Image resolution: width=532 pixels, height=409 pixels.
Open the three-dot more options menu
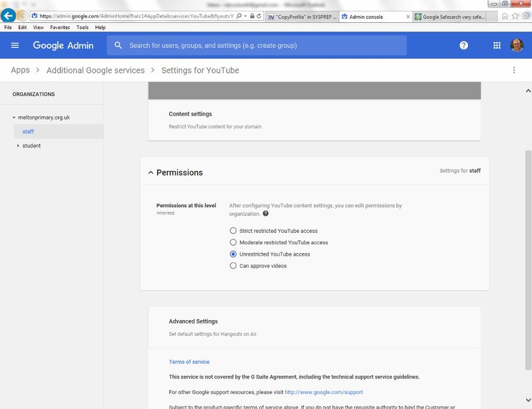[514, 70]
